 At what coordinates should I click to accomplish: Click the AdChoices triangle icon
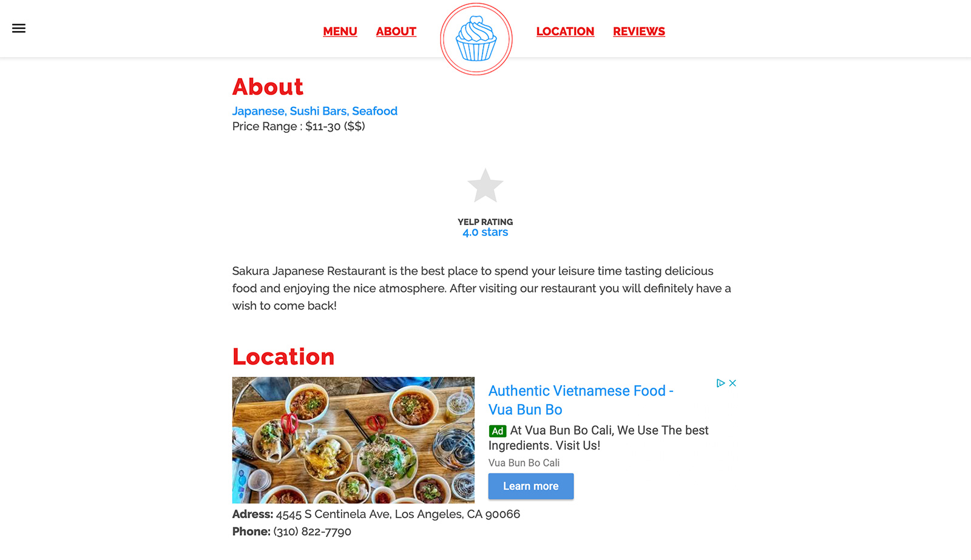point(720,383)
